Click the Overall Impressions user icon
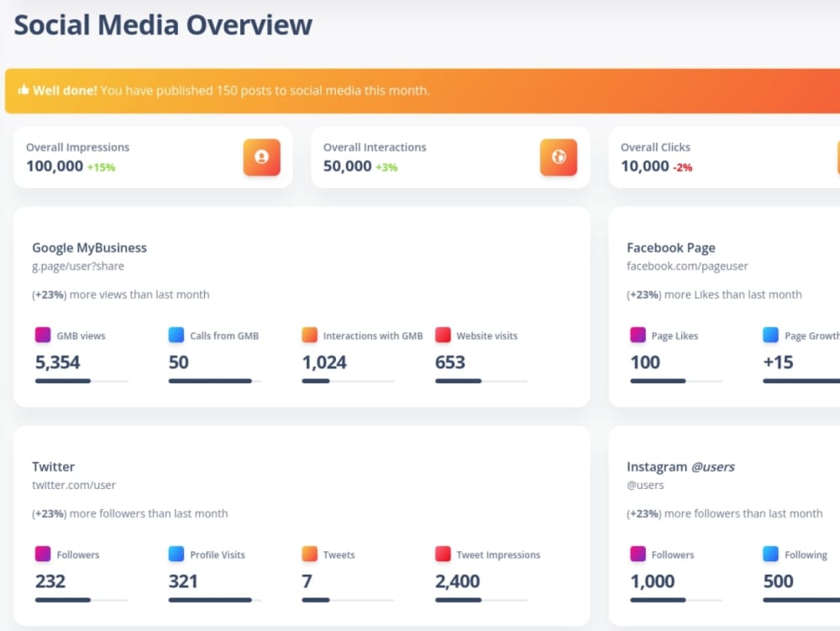Screen dimensions: 840x631 (261, 157)
